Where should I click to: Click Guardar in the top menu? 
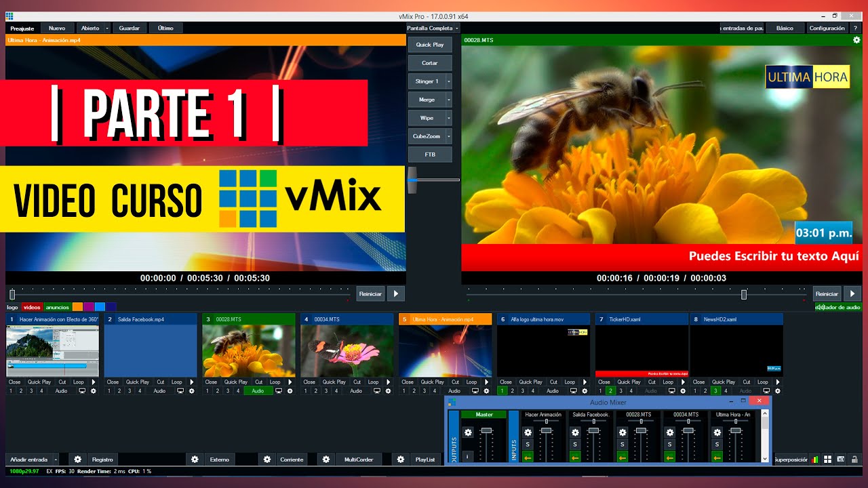[x=129, y=28]
